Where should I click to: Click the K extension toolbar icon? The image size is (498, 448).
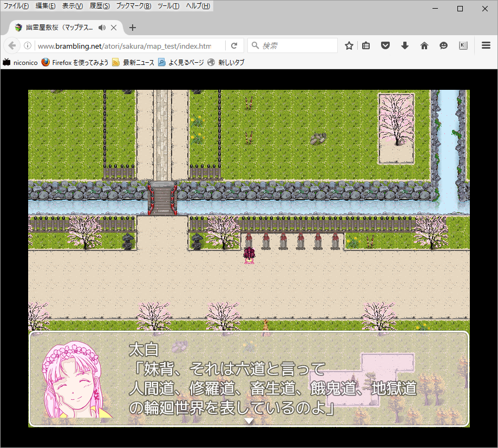click(463, 46)
